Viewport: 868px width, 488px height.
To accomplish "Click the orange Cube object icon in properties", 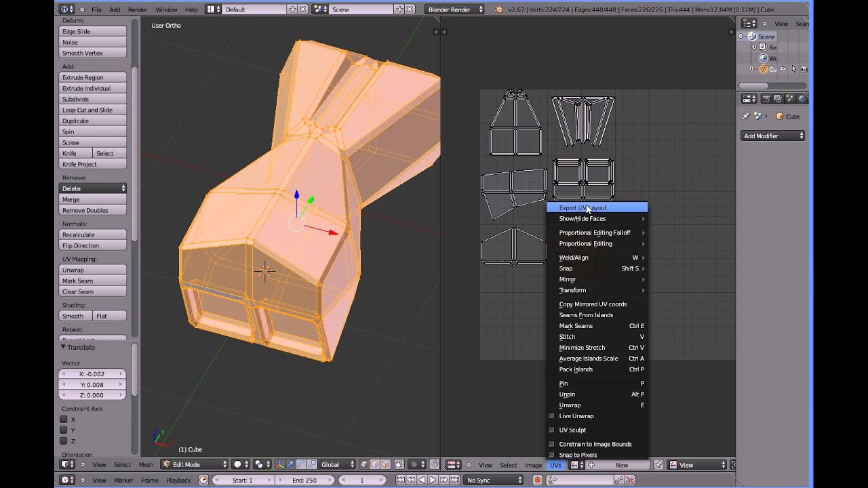I will pos(780,116).
